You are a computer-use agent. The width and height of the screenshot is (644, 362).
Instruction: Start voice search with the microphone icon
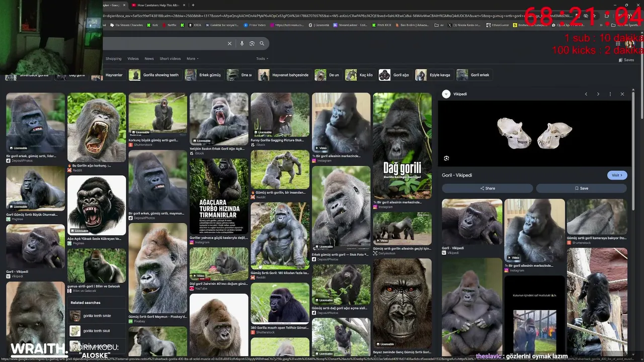point(242,44)
